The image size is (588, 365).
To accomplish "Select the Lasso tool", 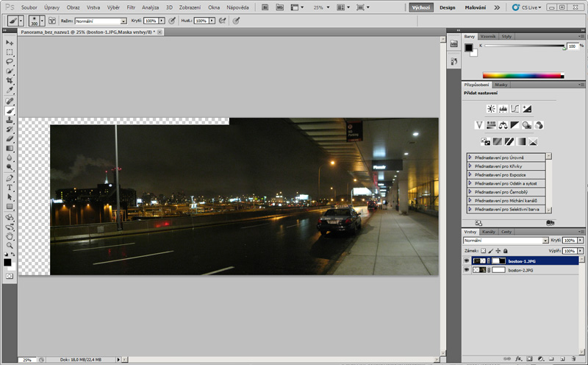I will [x=10, y=62].
